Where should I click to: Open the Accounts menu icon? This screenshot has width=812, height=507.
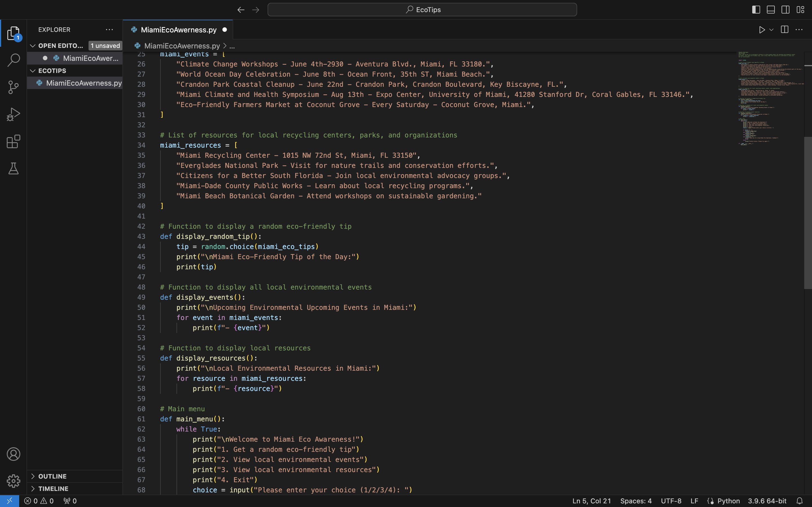click(14, 454)
